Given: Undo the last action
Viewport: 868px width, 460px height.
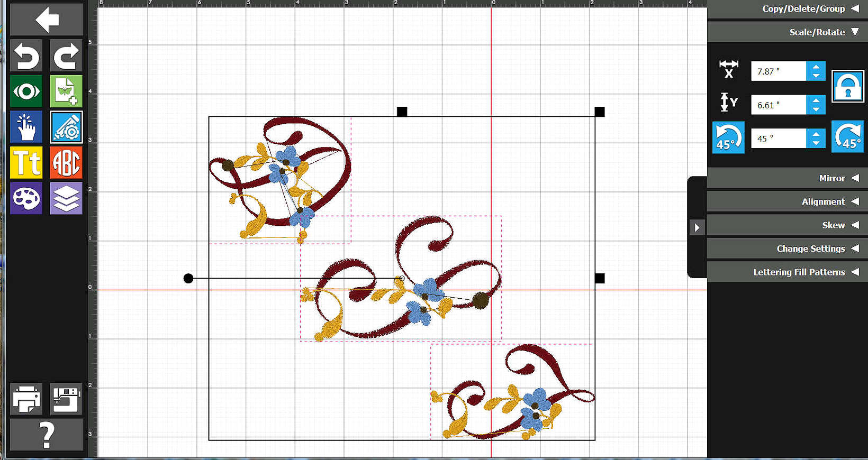Looking at the screenshot, I should pos(26,55).
